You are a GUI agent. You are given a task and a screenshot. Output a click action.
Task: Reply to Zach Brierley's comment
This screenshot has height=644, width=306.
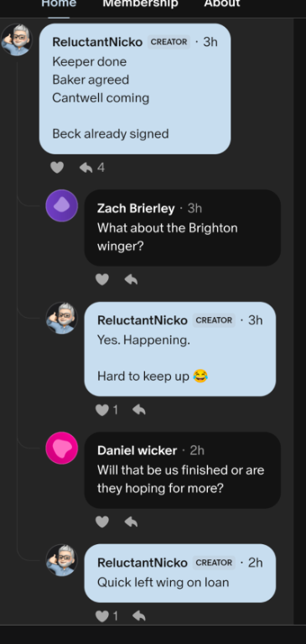(131, 279)
